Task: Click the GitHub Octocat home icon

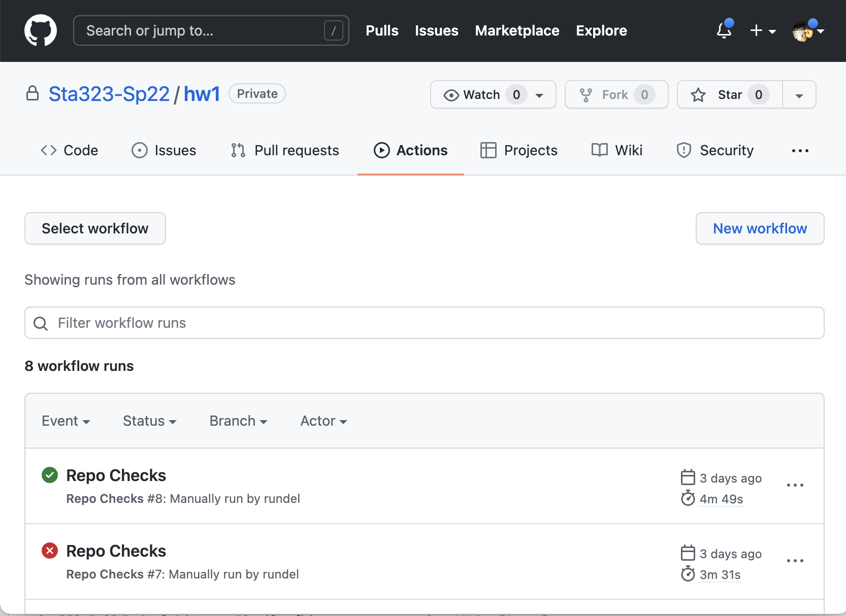Action: tap(41, 30)
